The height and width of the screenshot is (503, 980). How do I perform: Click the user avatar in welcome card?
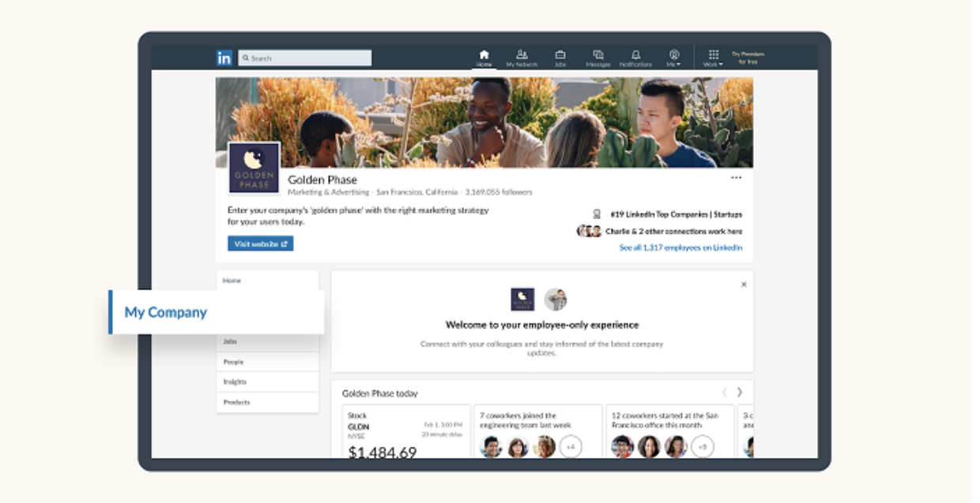click(x=556, y=300)
